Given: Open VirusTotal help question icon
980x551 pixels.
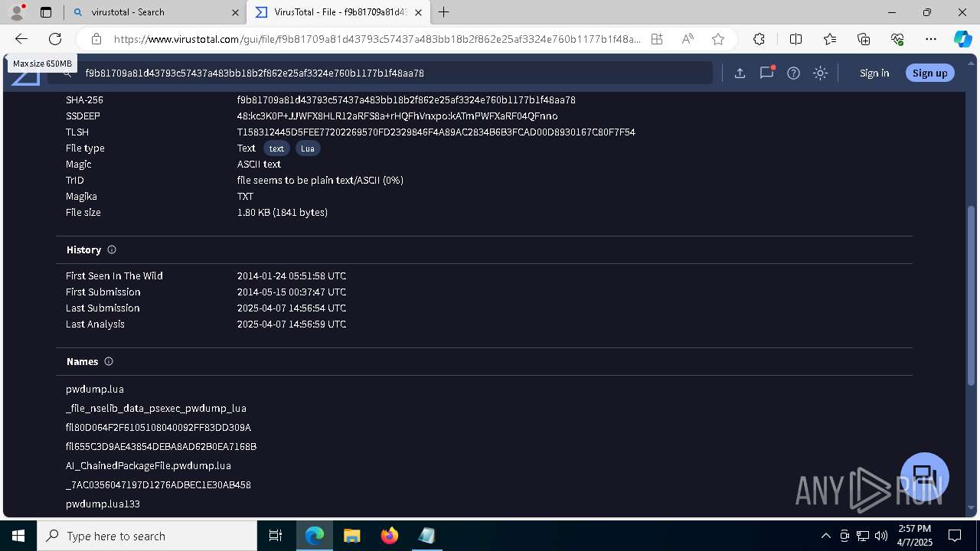Looking at the screenshot, I should click(793, 73).
